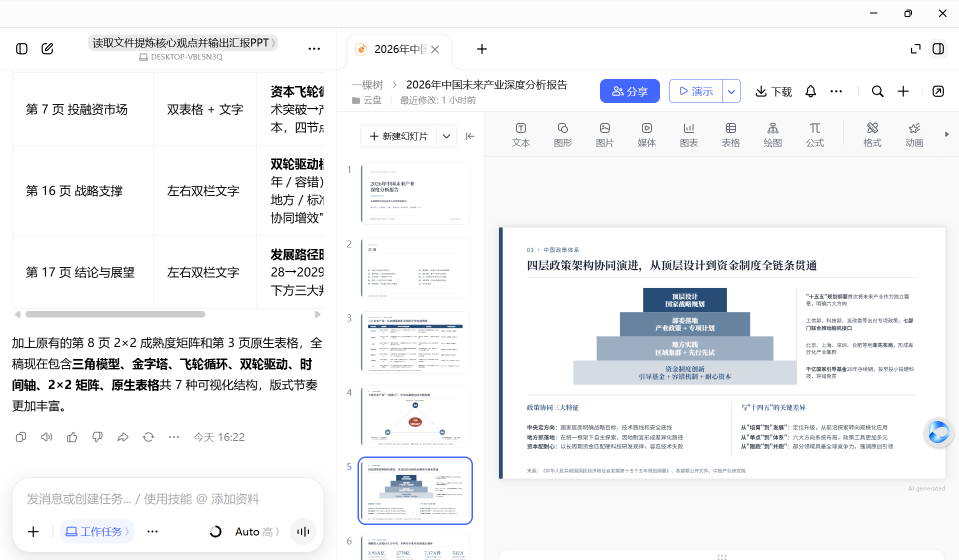Open the 云盘 folder link
Image resolution: width=959 pixels, height=560 pixels.
(367, 100)
